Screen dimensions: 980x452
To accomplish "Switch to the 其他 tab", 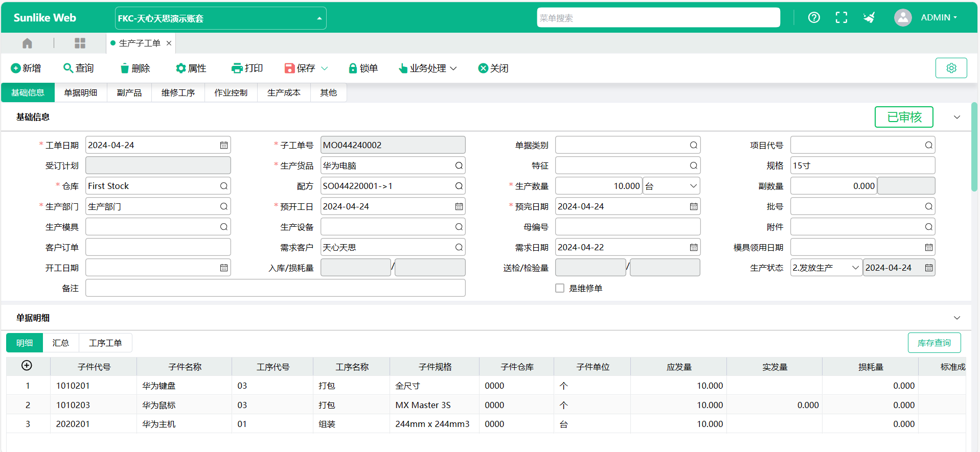I will [328, 92].
